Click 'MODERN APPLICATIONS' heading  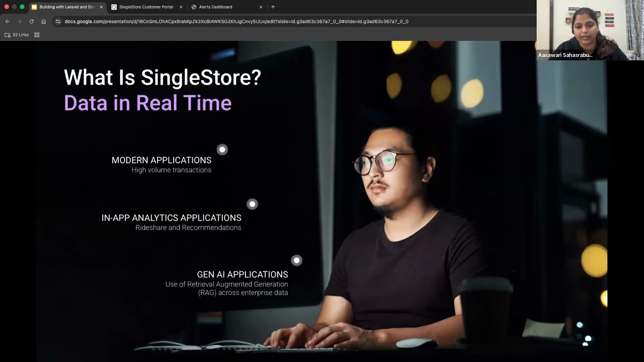[162, 160]
